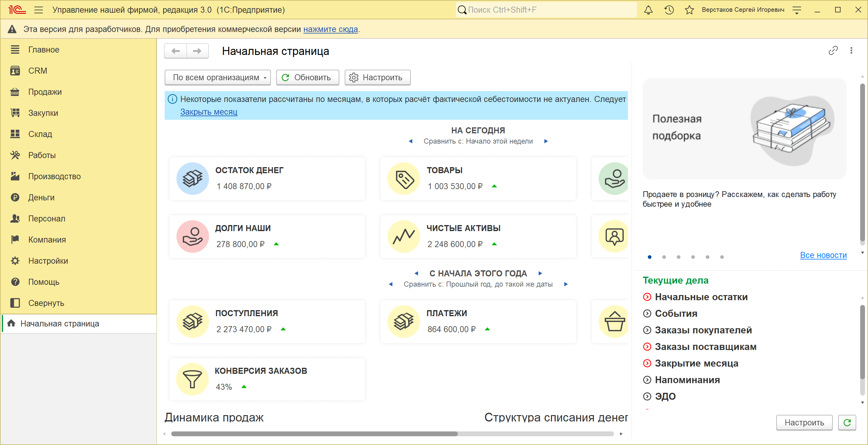Click the Конверсия заказов funnel icon
The image size is (868, 445).
(x=193, y=379)
